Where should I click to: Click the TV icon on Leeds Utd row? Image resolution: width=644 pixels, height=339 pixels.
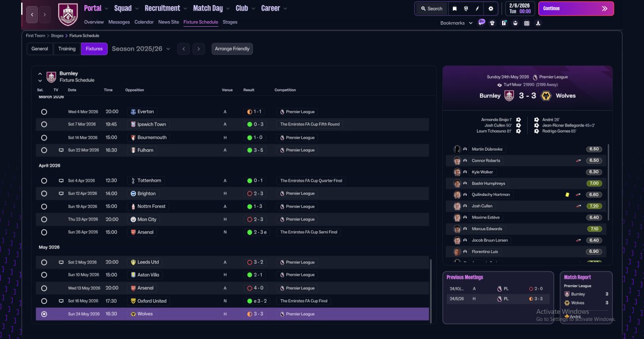61,262
